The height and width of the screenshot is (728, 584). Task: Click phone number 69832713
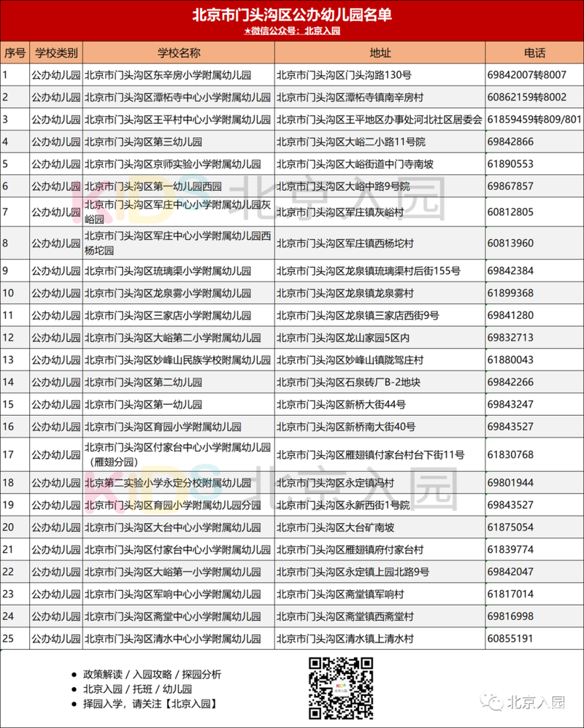(510, 338)
